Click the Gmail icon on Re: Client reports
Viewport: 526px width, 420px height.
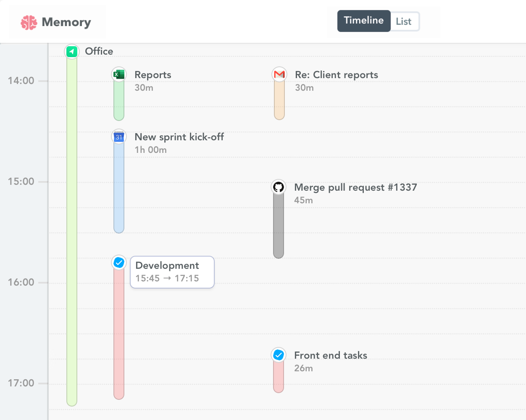pyautogui.click(x=279, y=74)
